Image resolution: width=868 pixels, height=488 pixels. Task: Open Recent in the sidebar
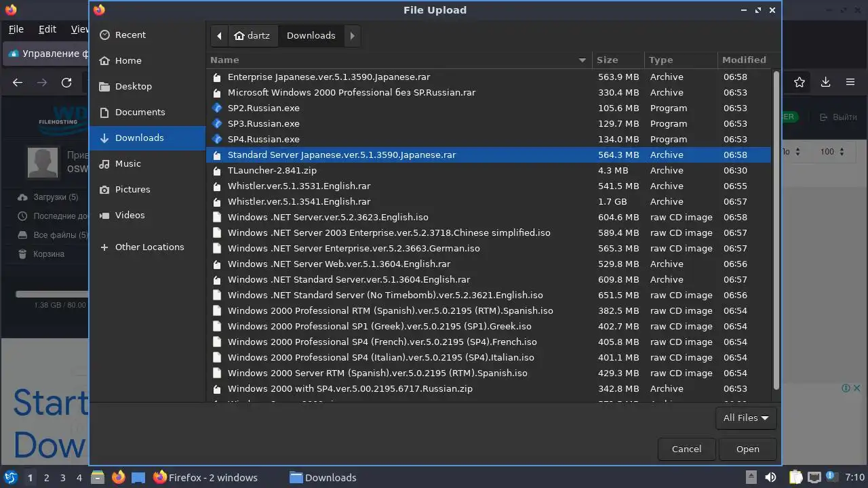coord(147,35)
